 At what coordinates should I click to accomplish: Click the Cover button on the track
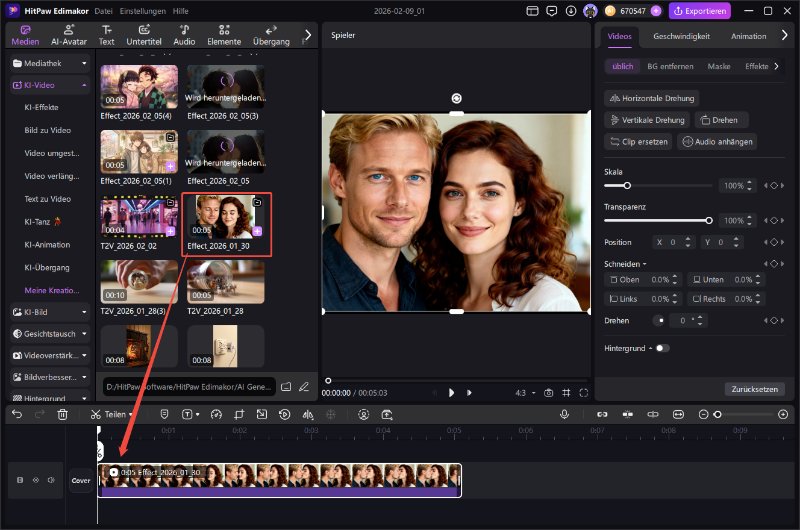pos(81,481)
